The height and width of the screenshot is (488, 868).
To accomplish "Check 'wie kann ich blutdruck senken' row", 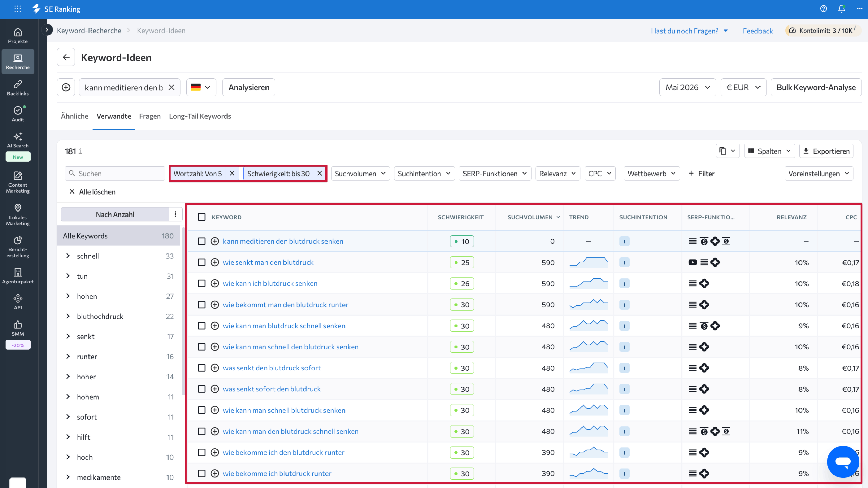I will pos(202,283).
